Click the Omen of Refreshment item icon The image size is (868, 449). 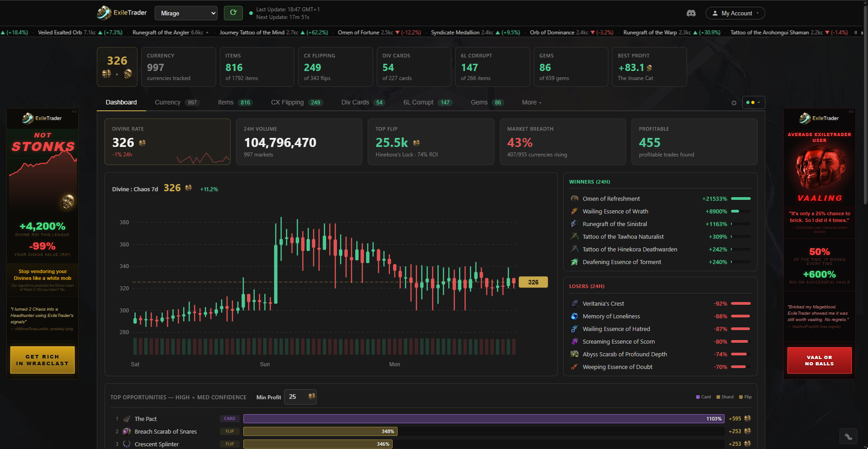(x=574, y=199)
